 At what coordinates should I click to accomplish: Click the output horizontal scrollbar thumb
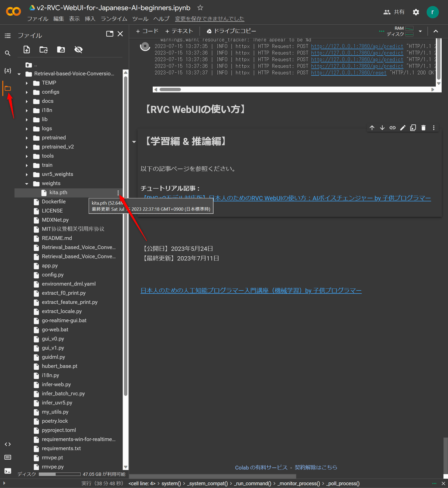170,90
